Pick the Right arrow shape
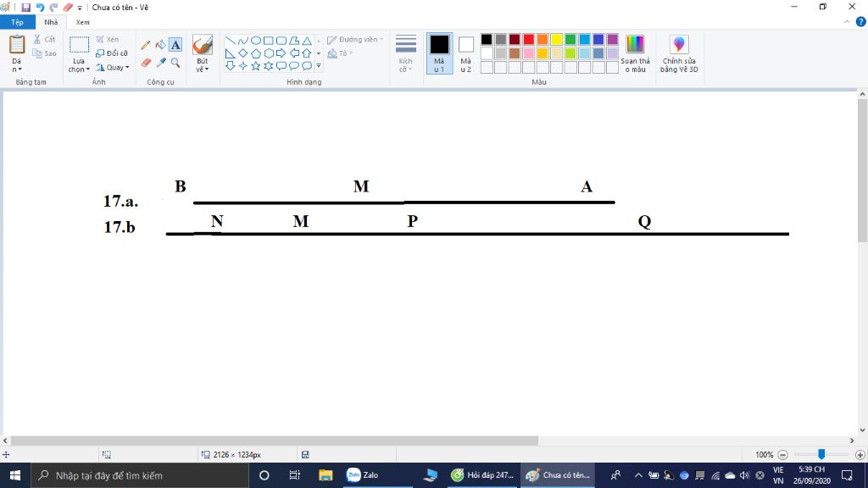The image size is (868, 488). pyautogui.click(x=281, y=53)
